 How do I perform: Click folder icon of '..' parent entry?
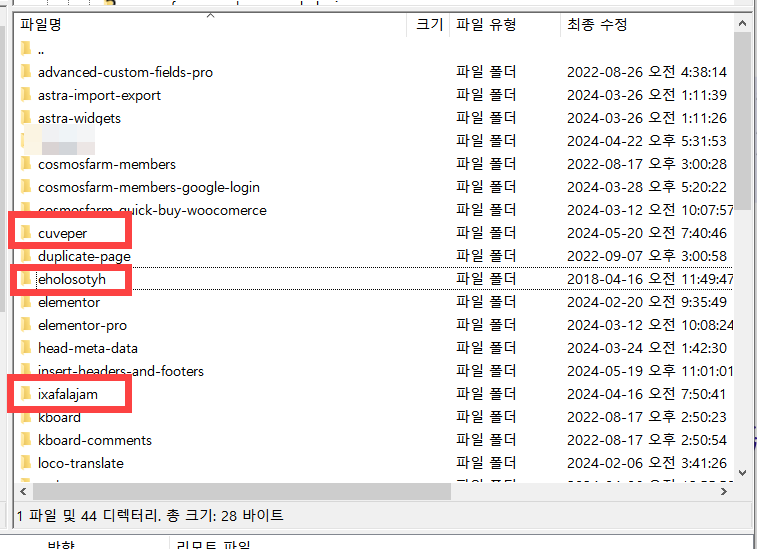(x=26, y=49)
